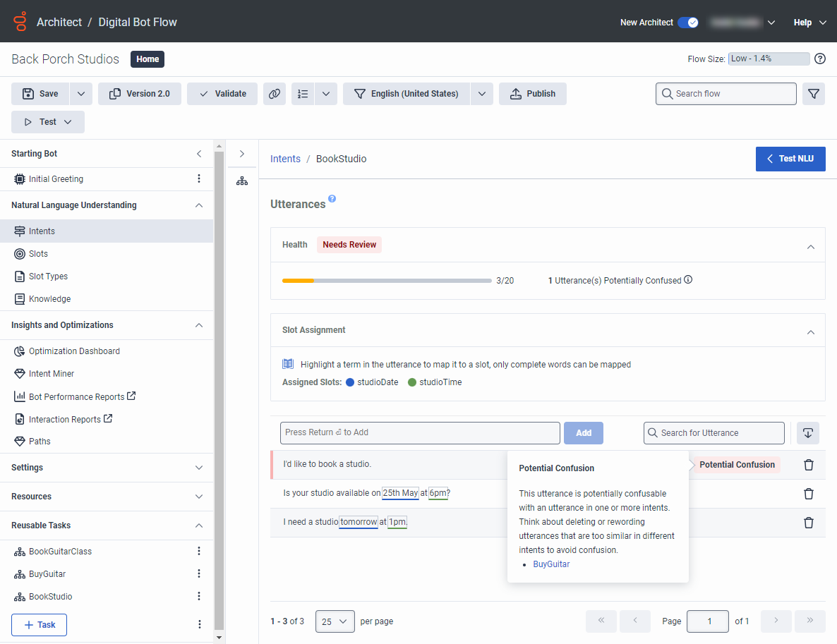This screenshot has width=837, height=644.
Task: Click the numbered list view icon
Action: coord(303,94)
